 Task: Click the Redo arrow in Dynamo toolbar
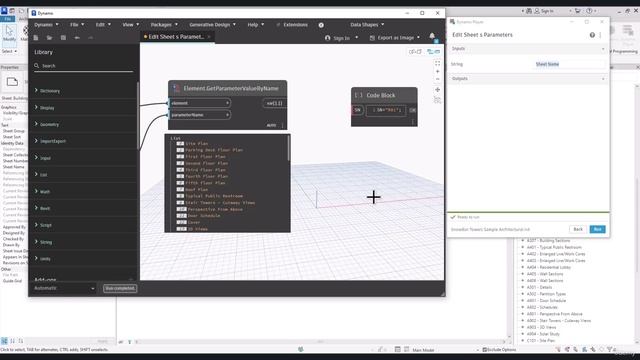[x=91, y=38]
